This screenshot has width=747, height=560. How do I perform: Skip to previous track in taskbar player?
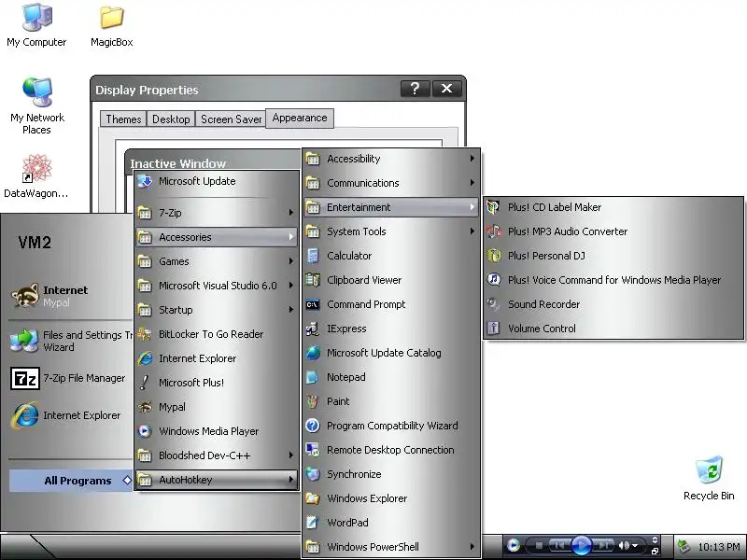(559, 546)
